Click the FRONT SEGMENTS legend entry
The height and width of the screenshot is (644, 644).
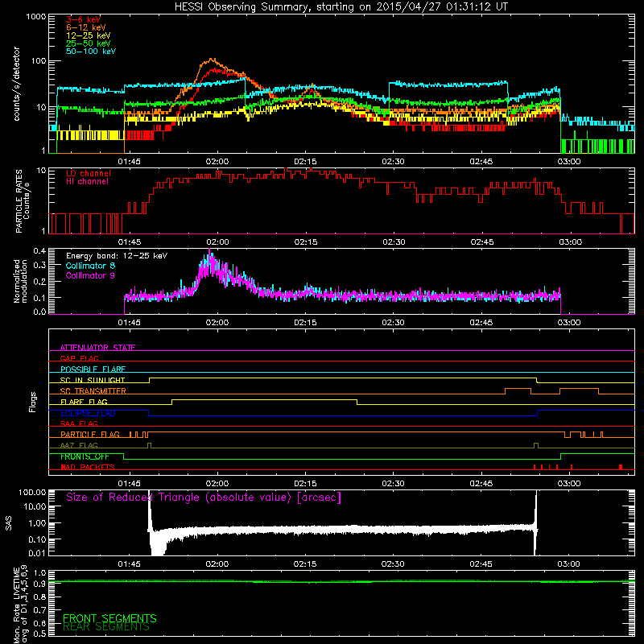[x=109, y=618]
